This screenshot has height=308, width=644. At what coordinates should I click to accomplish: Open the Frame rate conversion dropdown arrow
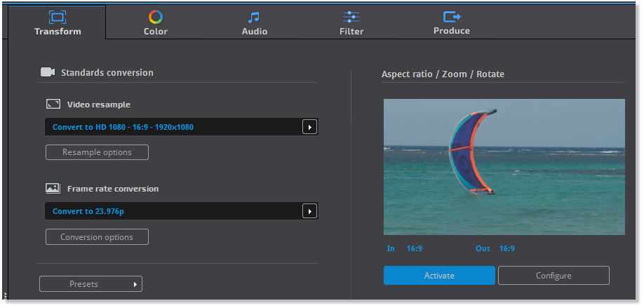309,211
